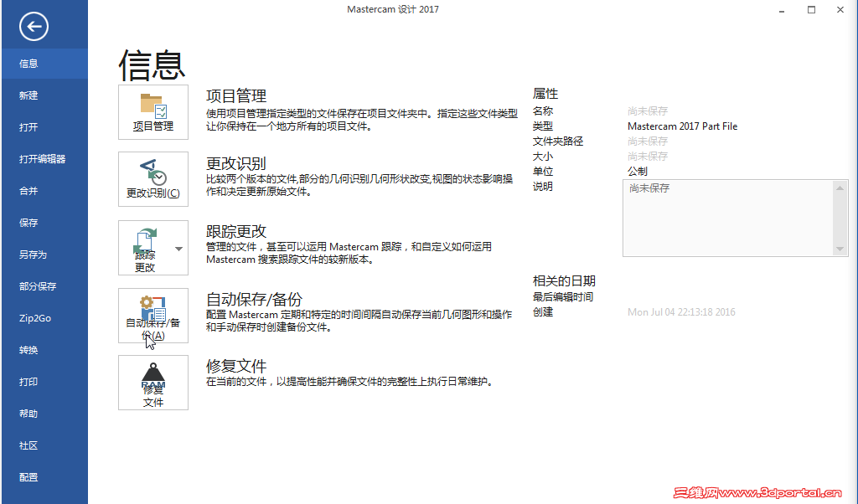Image resolution: width=858 pixels, height=504 pixels.
Task: Open the 项目管理 folder icon button
Action: point(153,112)
